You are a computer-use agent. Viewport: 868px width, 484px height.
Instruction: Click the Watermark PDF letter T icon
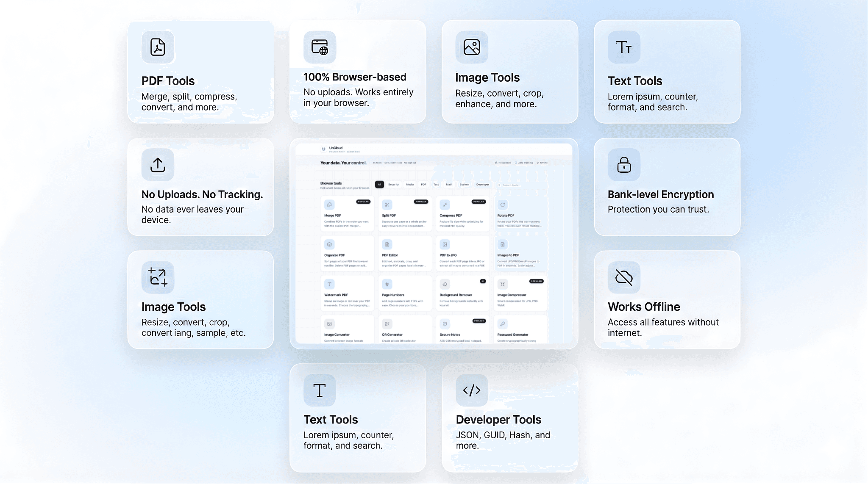coord(329,284)
